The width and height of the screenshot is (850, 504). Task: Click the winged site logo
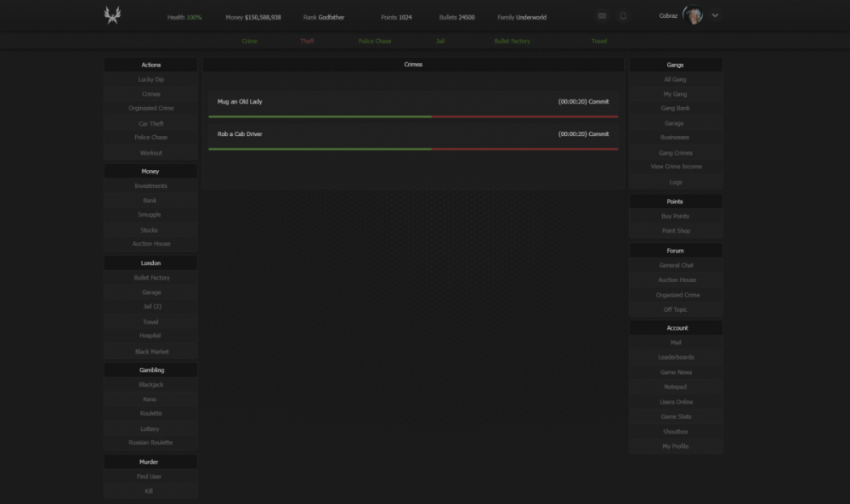[x=112, y=16]
